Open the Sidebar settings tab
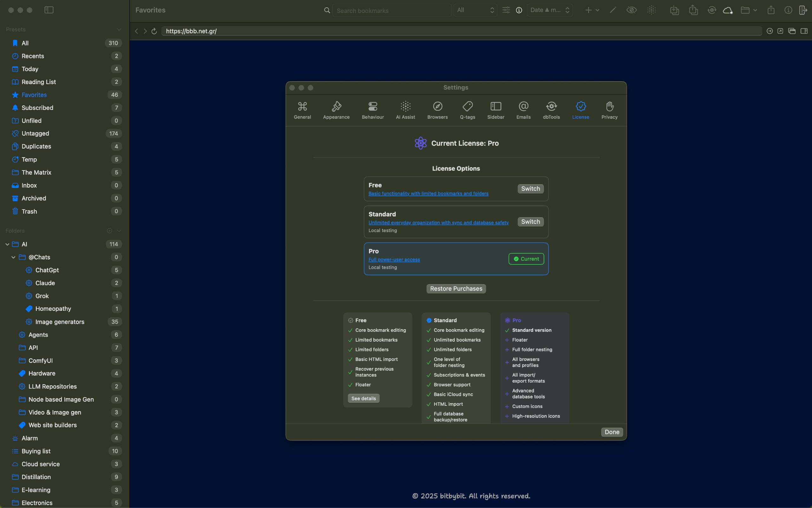 (495, 110)
